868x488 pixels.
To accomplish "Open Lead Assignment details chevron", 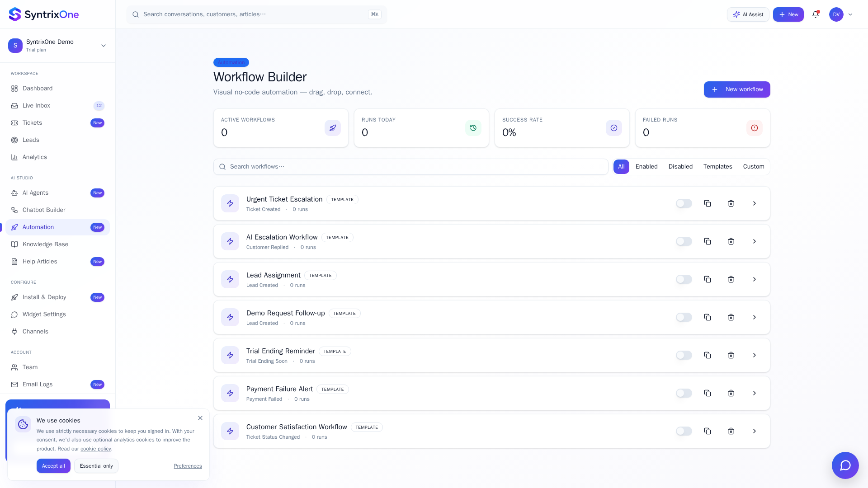I will pos(755,279).
